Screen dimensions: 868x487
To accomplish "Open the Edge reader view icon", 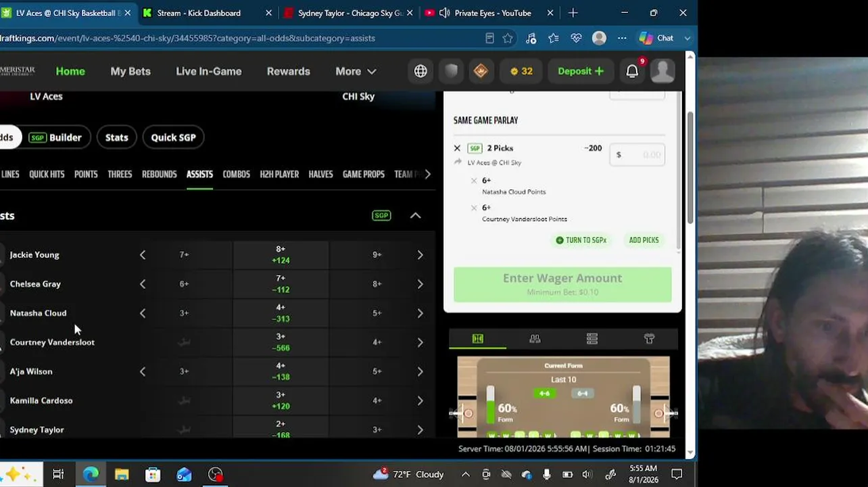I will pyautogui.click(x=489, y=38).
